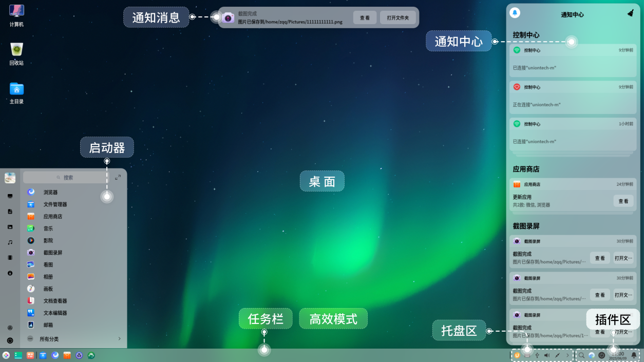The width and height of the screenshot is (644, 362).
Task: Select the 1小时前 控制中心 notification card
Action: [573, 134]
